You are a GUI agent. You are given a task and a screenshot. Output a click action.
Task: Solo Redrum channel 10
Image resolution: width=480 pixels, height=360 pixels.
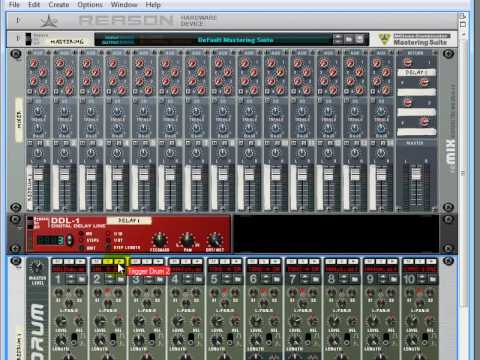pos(420,261)
